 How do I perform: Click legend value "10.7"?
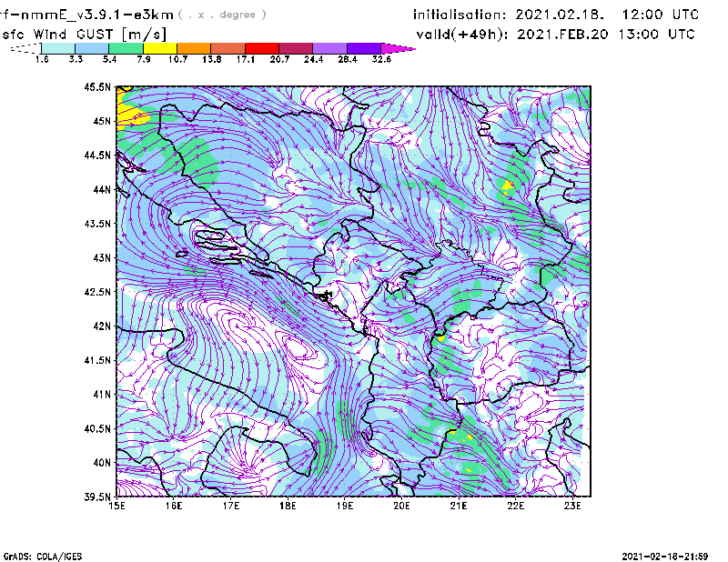click(177, 59)
